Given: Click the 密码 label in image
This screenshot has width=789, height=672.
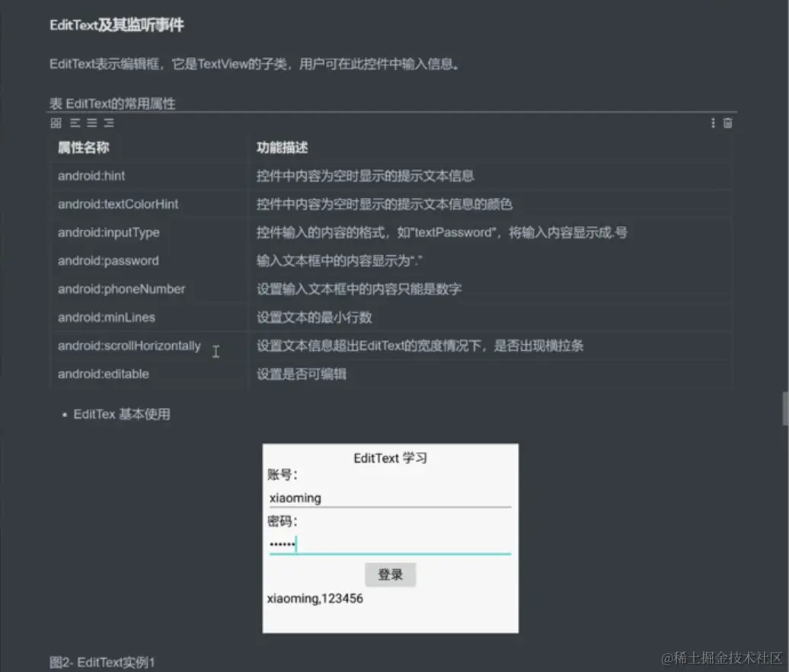Looking at the screenshot, I should click(283, 521).
